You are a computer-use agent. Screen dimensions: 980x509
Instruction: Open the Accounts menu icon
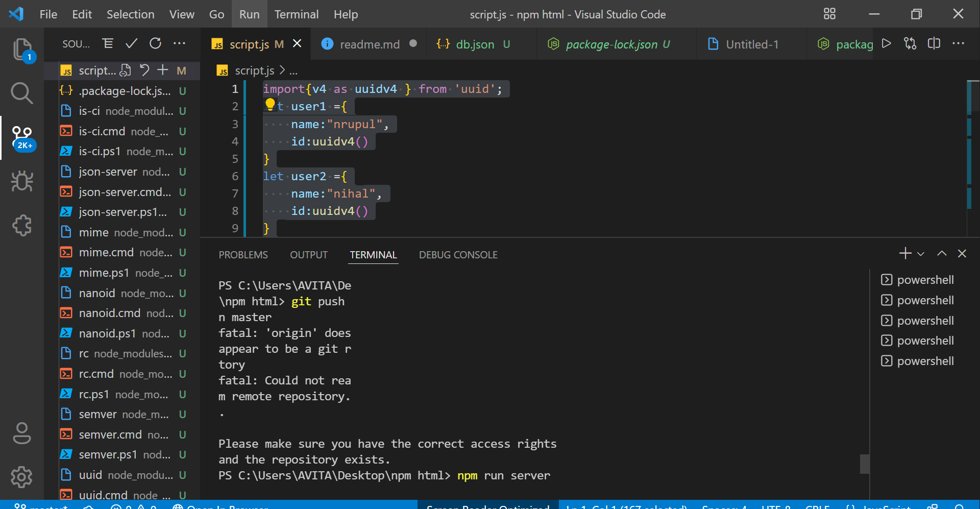[22, 433]
